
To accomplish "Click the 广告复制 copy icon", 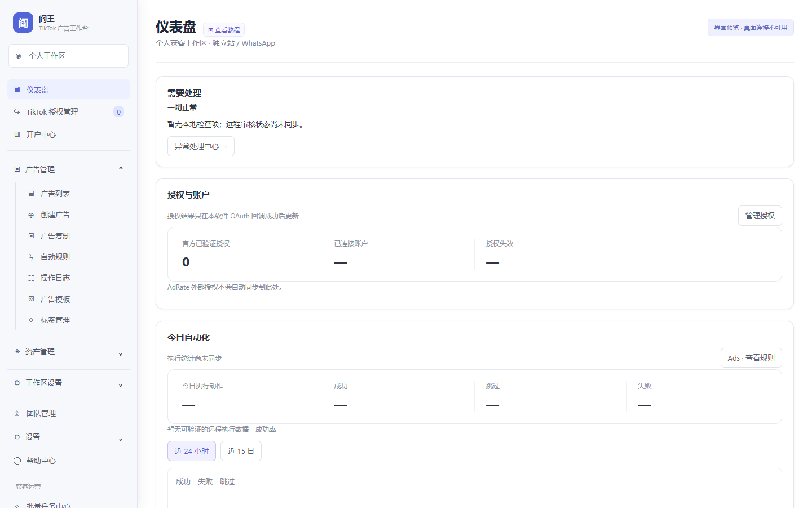I will pyautogui.click(x=31, y=236).
